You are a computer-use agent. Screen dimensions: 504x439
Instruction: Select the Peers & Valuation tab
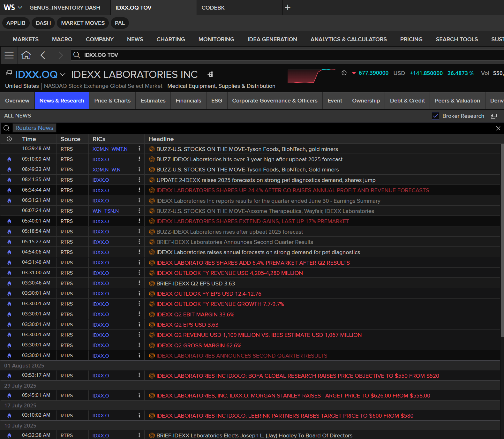coord(457,101)
